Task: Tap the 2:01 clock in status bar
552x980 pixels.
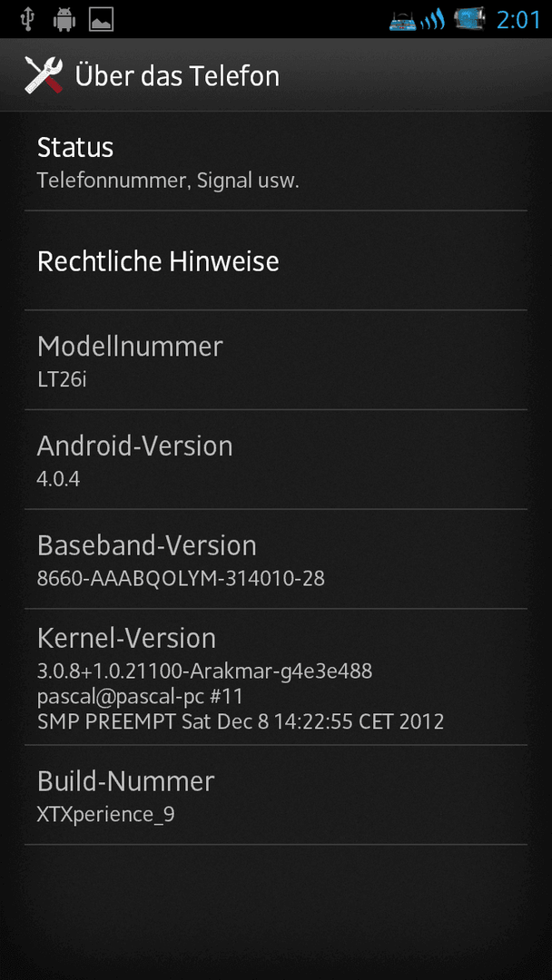Action: coord(518,20)
